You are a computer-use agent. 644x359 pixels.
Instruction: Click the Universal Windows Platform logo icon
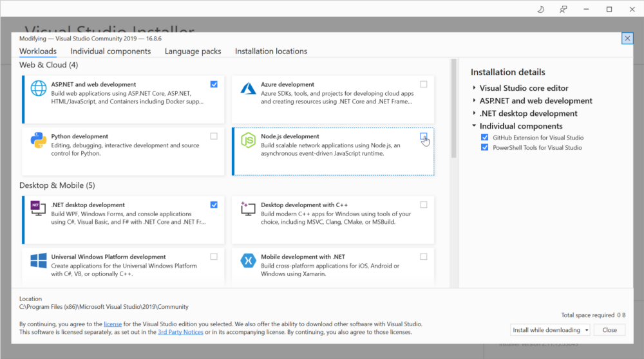tap(39, 261)
